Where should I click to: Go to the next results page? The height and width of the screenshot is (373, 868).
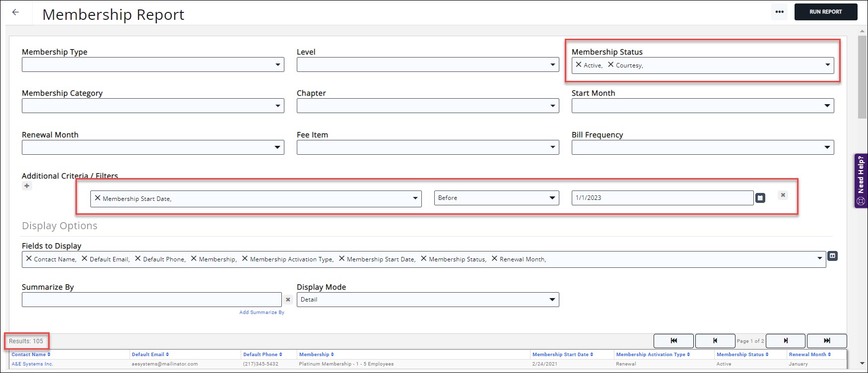coord(786,341)
